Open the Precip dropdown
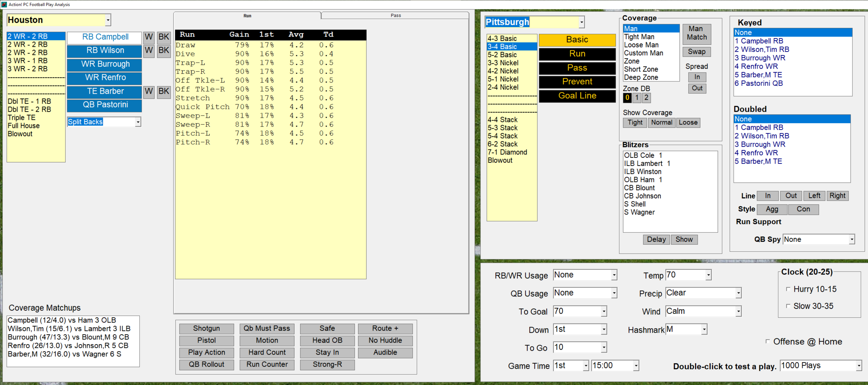Image resolution: width=868 pixels, height=385 pixels. coord(738,293)
